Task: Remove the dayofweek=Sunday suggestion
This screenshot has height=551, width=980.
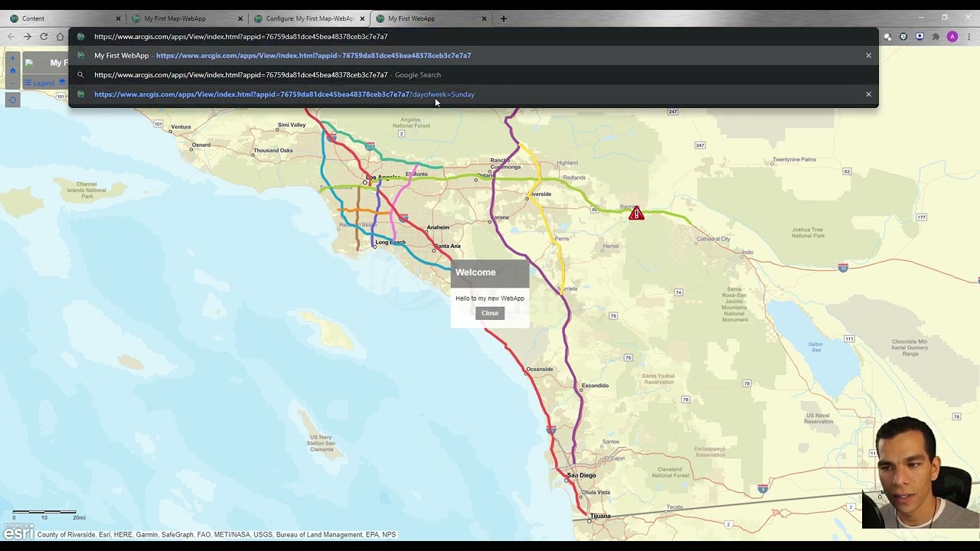Action: pyautogui.click(x=868, y=94)
